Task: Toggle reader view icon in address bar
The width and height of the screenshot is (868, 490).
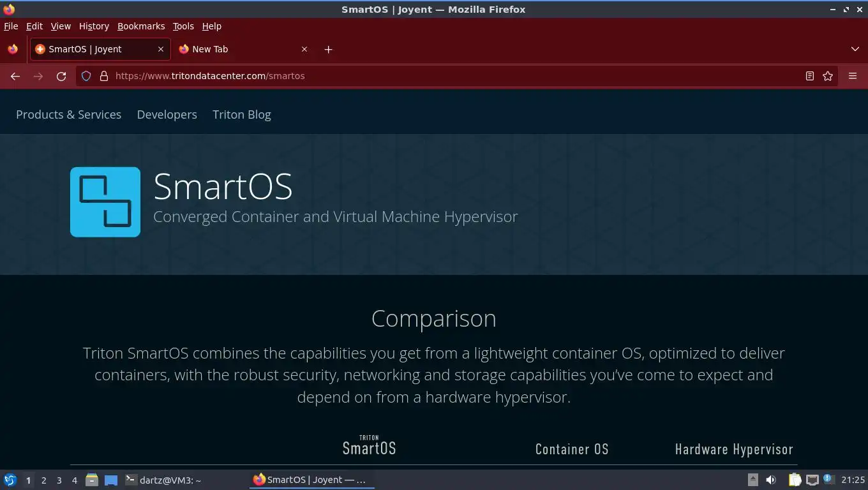Action: coord(810,76)
